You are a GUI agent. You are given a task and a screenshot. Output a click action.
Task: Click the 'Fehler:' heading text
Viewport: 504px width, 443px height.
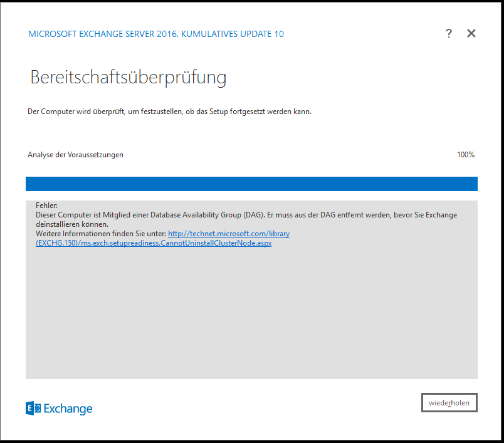(x=46, y=206)
